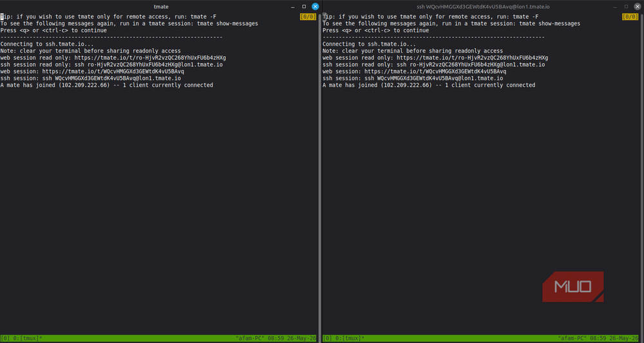The width and height of the screenshot is (644, 343).
Task: Click 'Note: clear your terminal' line in the tmate window
Action: pos(91,51)
